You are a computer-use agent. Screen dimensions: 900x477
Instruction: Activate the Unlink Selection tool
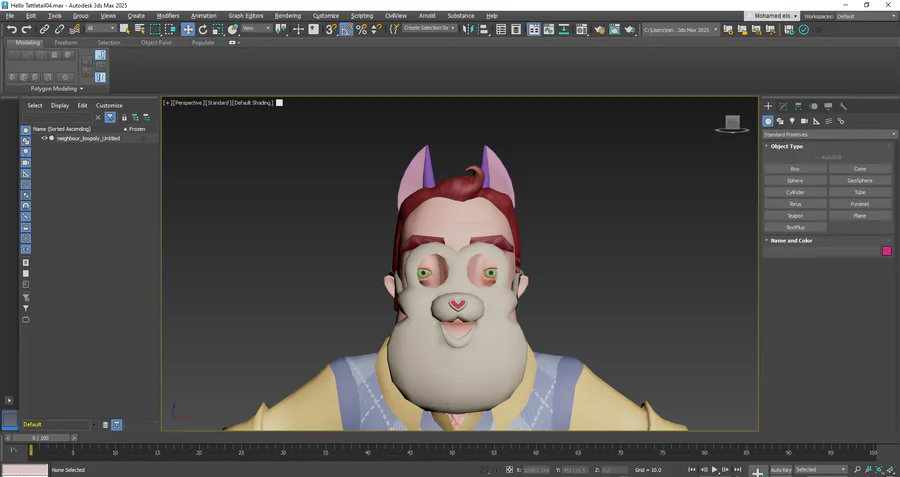59,29
